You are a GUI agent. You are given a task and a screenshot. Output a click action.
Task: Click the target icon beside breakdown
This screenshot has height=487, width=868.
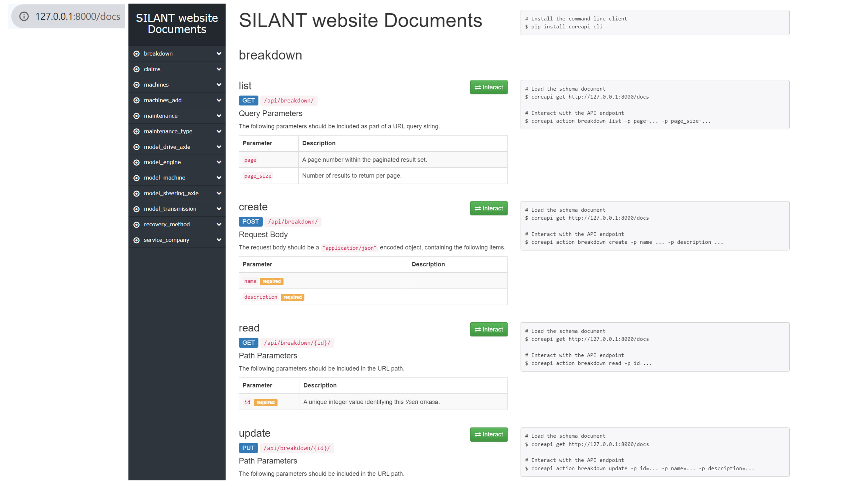136,54
